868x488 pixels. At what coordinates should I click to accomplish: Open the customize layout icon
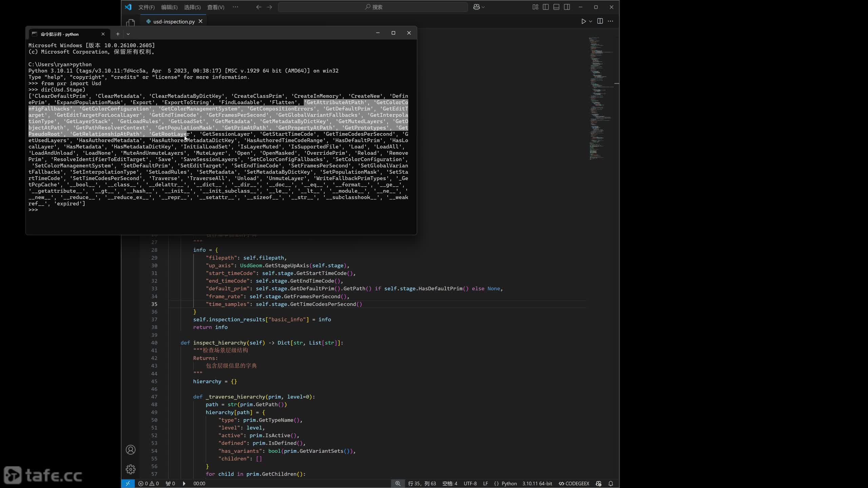pos(535,7)
